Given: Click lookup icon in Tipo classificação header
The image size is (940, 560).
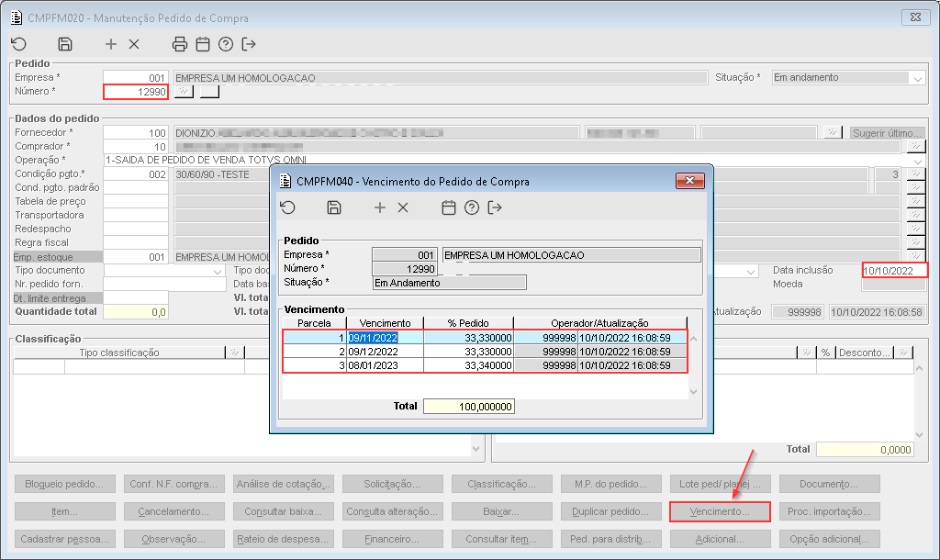Looking at the screenshot, I should tap(235, 353).
